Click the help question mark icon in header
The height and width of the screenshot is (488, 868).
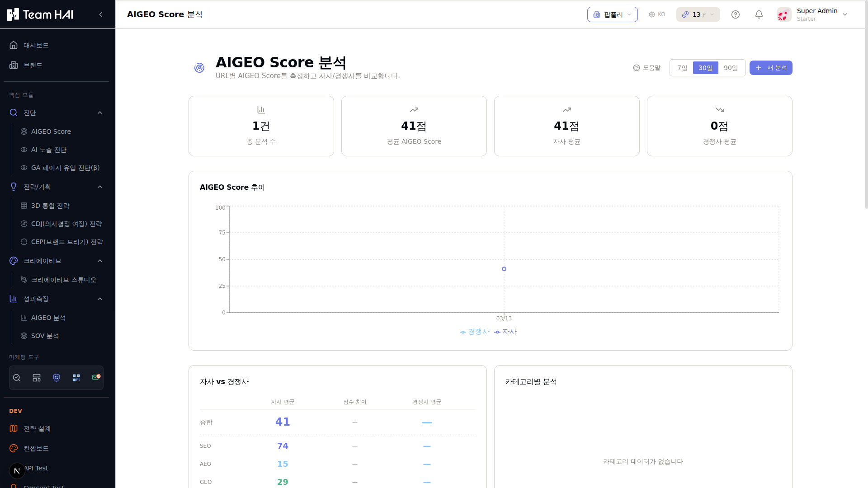[x=736, y=14]
